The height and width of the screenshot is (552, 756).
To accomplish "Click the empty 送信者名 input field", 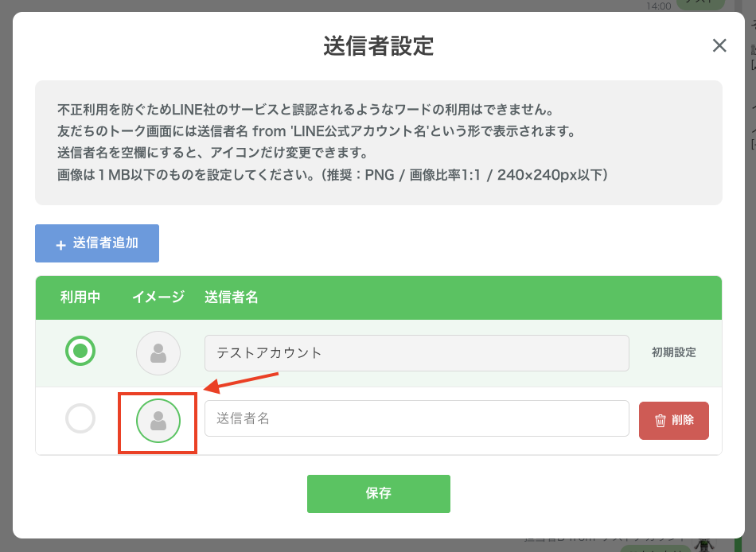I will point(416,418).
